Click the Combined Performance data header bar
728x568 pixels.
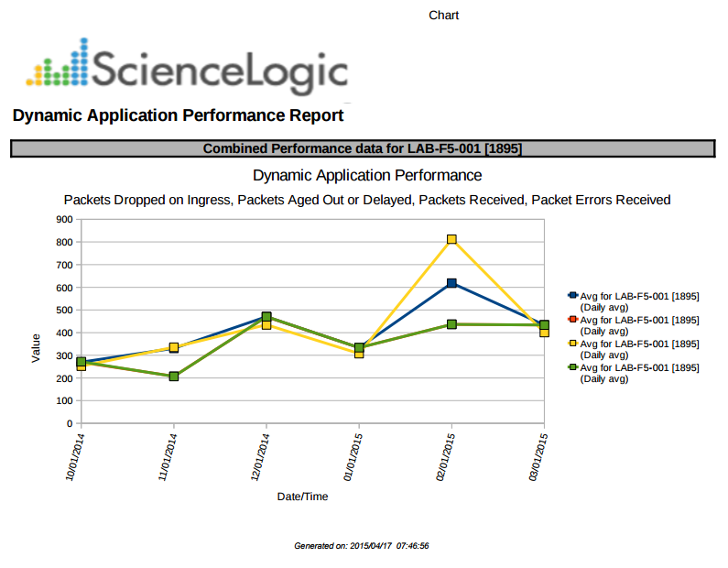click(363, 148)
